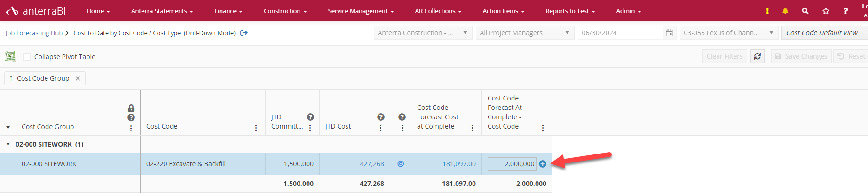This screenshot has height=193, width=868.
Task: Click the 181,097.00 forecast cost link
Action: (459, 164)
